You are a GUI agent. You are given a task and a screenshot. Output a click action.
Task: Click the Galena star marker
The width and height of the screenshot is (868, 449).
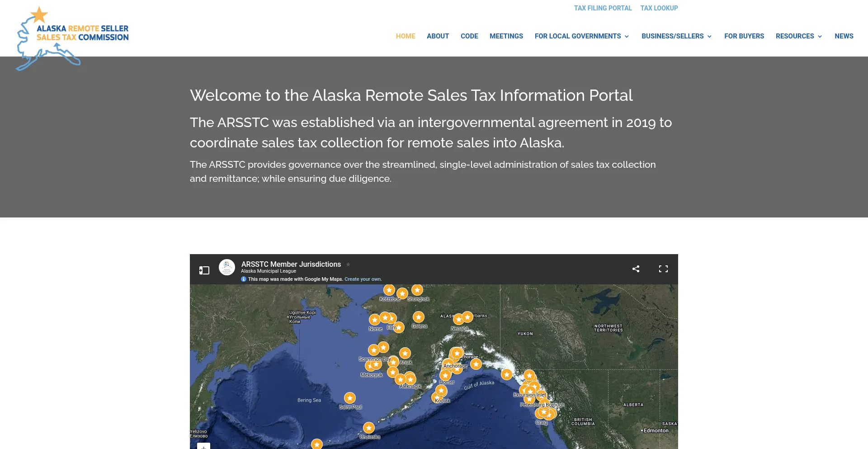419,317
